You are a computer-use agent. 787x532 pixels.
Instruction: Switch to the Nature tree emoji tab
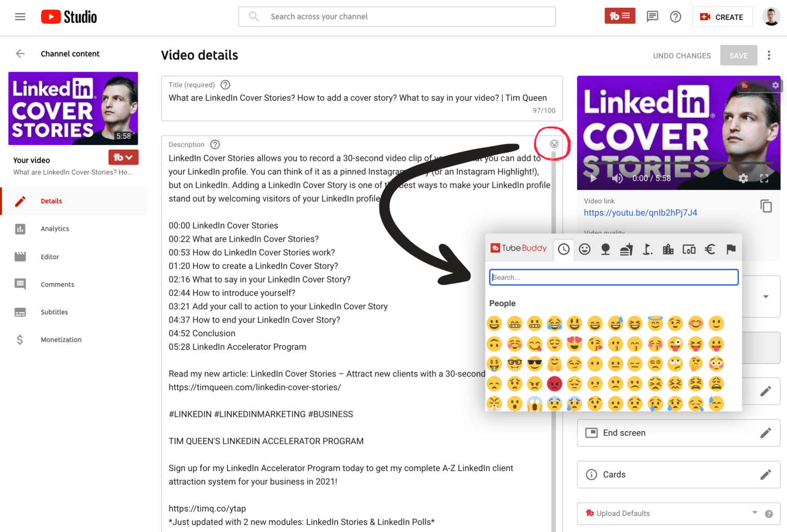tap(606, 249)
